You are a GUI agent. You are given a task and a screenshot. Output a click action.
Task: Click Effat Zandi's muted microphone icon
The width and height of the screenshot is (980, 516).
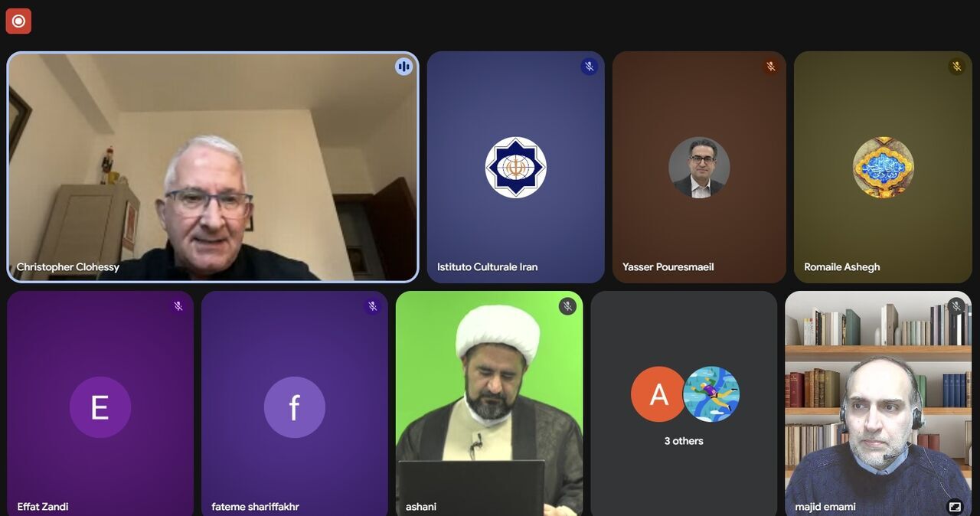tap(178, 306)
